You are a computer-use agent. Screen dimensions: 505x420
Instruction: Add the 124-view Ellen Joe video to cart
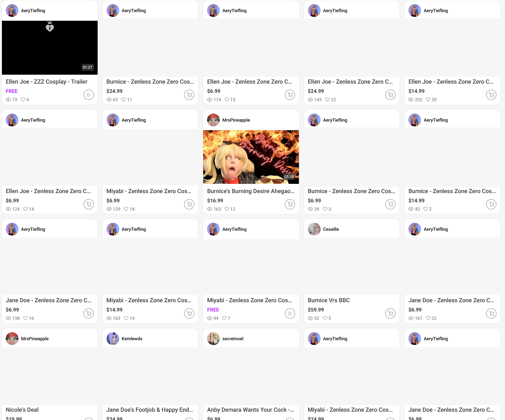point(89,204)
